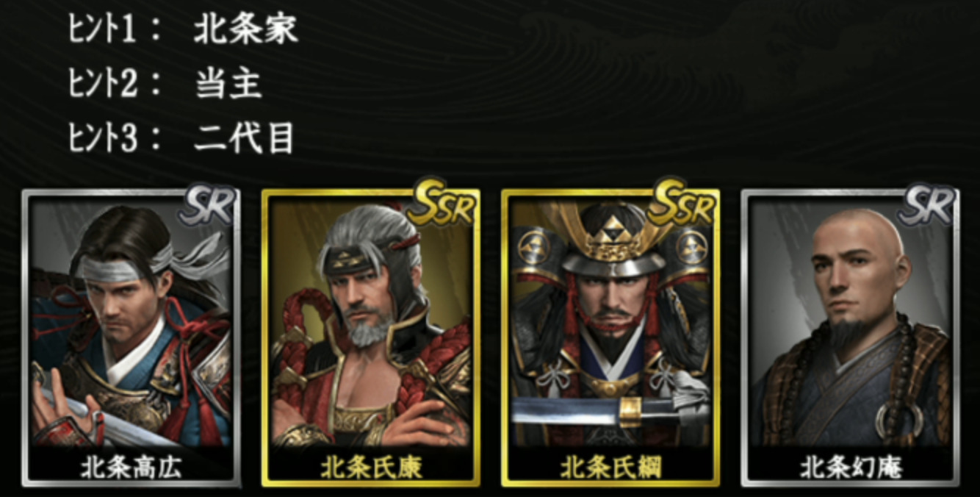Click the 北条高広 name label
The width and height of the screenshot is (980, 497).
click(132, 466)
